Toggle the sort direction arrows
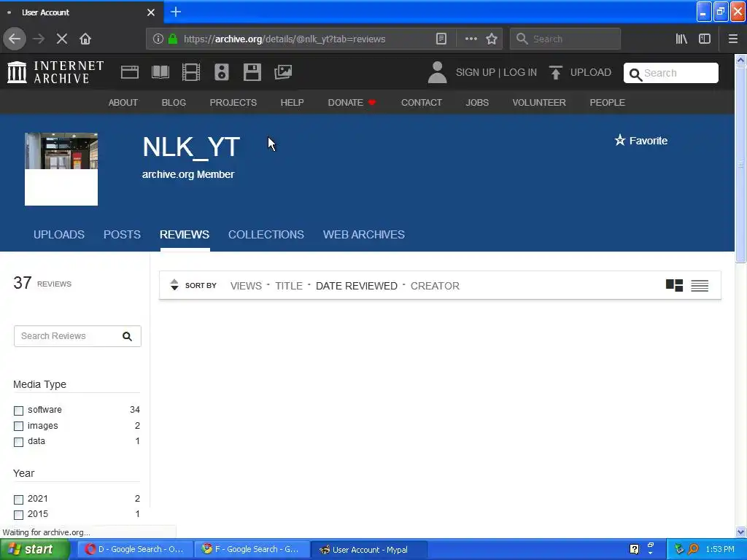Screen dimensions: 747x560 [174, 285]
